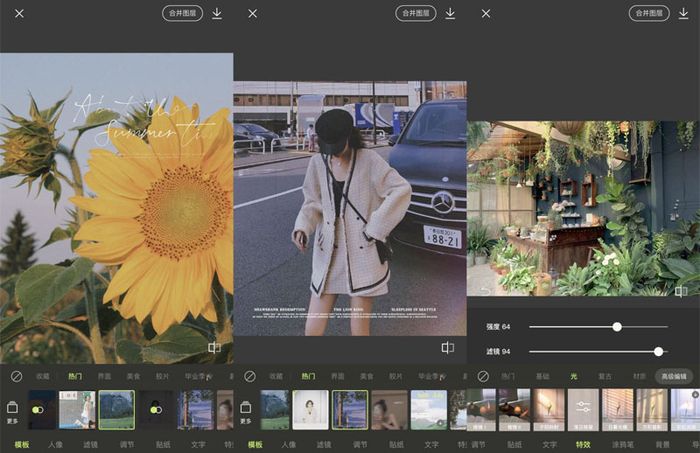Click the undo arrow on the plant shop photo
The width and height of the screenshot is (700, 453).
pos(485,291)
